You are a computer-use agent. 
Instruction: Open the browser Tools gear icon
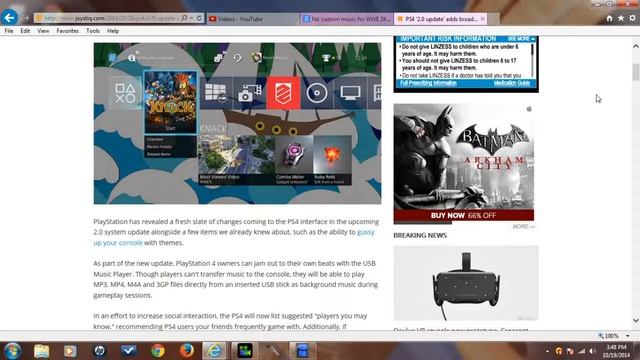[x=632, y=18]
